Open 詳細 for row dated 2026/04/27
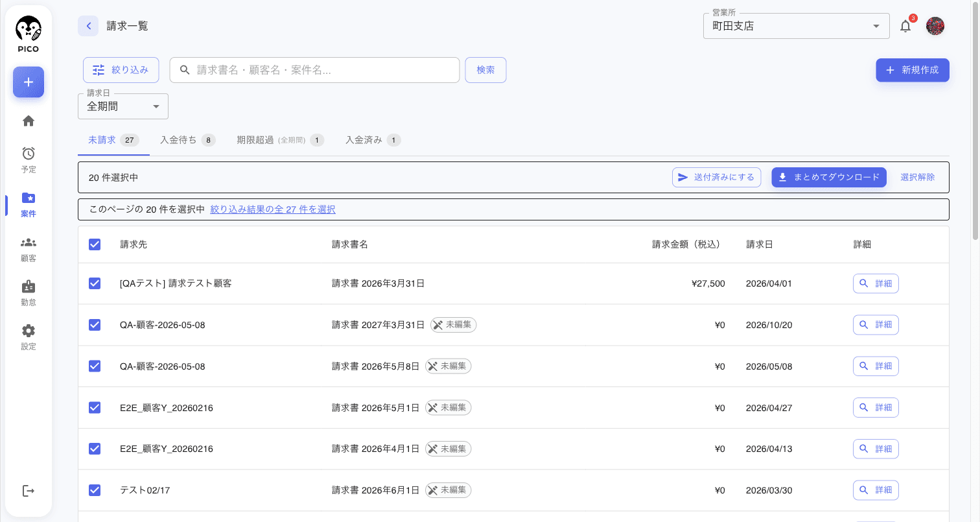This screenshot has height=522, width=980. (876, 408)
